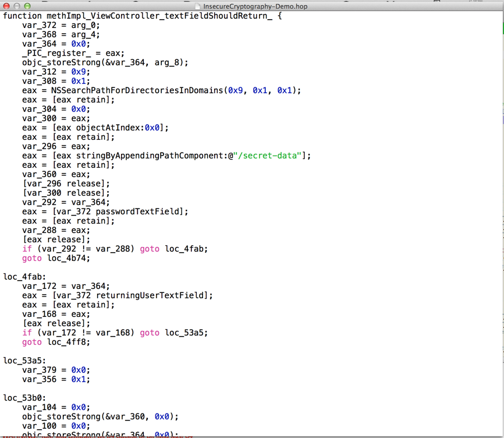504x438 pixels.
Task: Click the "/secret-data" string literal
Action: [268, 156]
